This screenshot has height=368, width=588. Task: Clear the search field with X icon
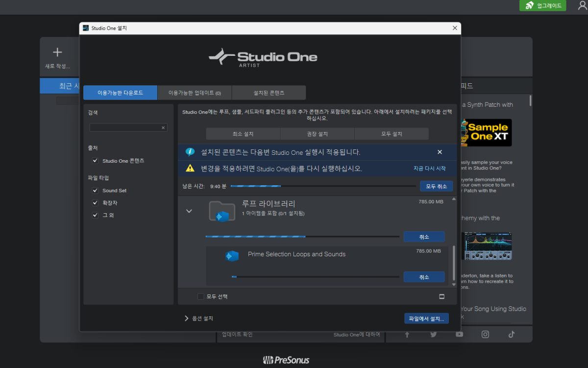(x=163, y=127)
